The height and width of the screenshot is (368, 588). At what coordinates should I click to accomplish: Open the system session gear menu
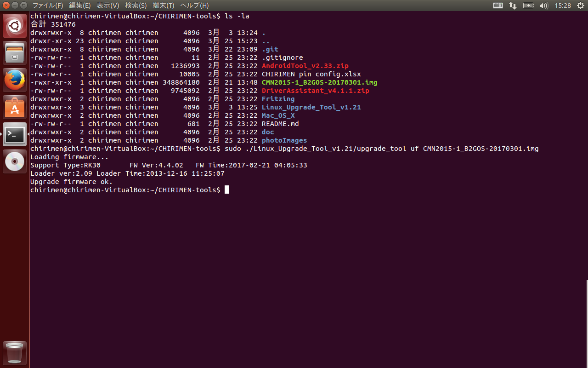click(x=580, y=6)
